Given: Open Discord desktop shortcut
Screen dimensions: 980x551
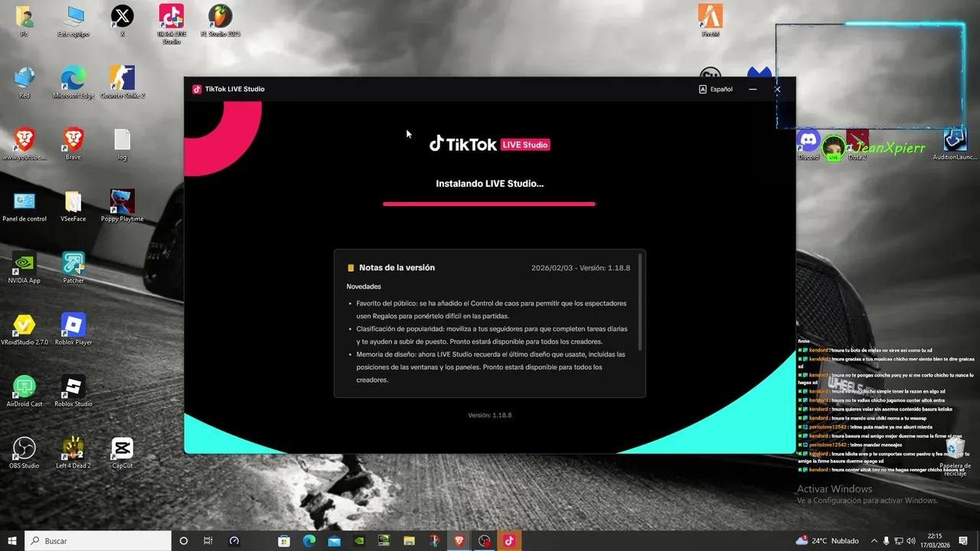Looking at the screenshot, I should point(808,145).
